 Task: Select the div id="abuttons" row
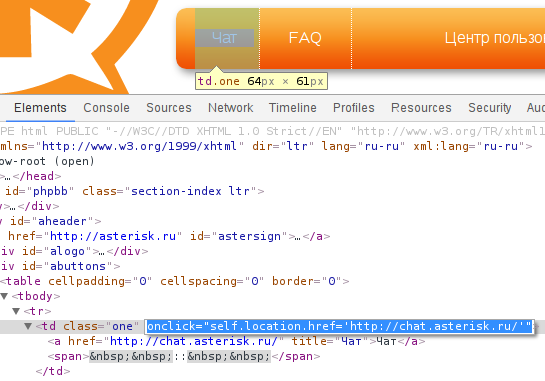tap(60, 266)
